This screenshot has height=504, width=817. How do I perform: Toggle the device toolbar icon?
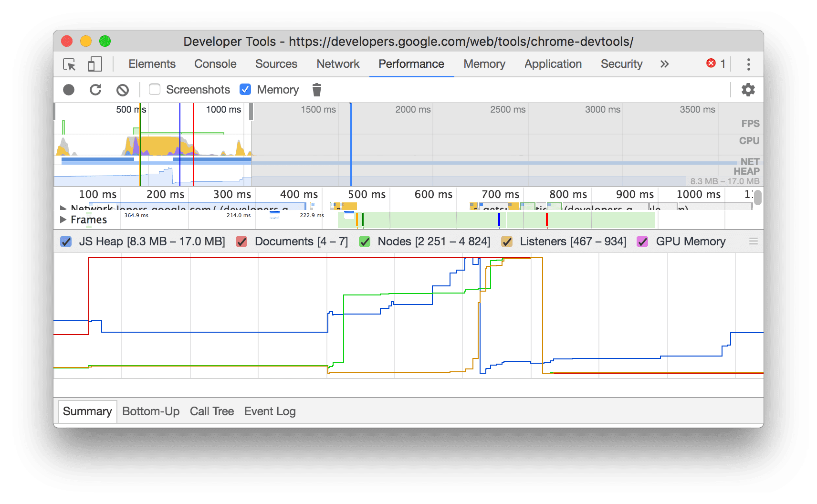click(94, 64)
